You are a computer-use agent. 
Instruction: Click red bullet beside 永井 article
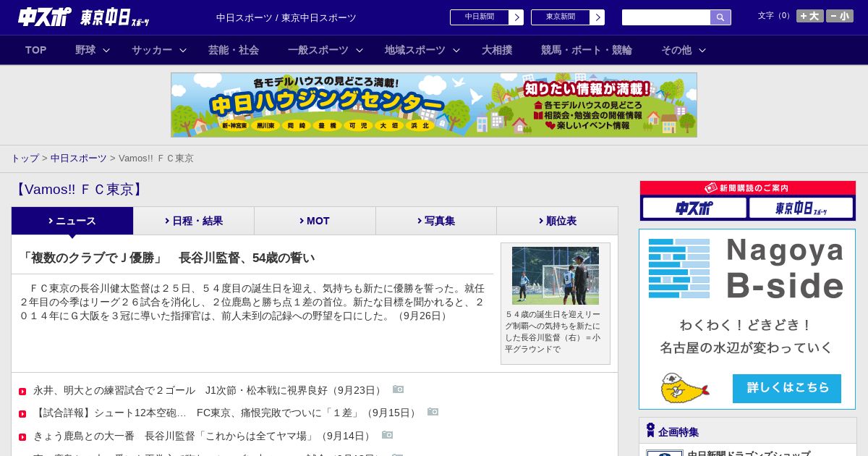[x=22, y=392]
